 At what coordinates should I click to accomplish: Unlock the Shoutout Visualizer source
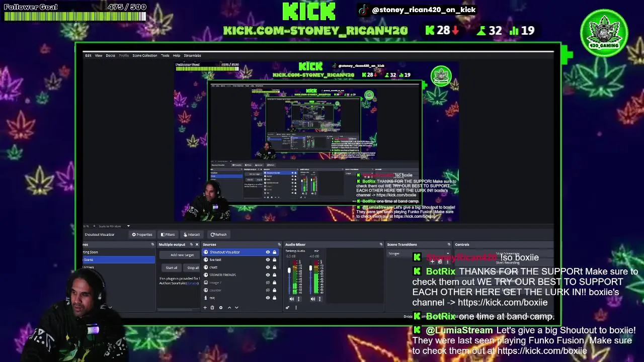click(274, 252)
